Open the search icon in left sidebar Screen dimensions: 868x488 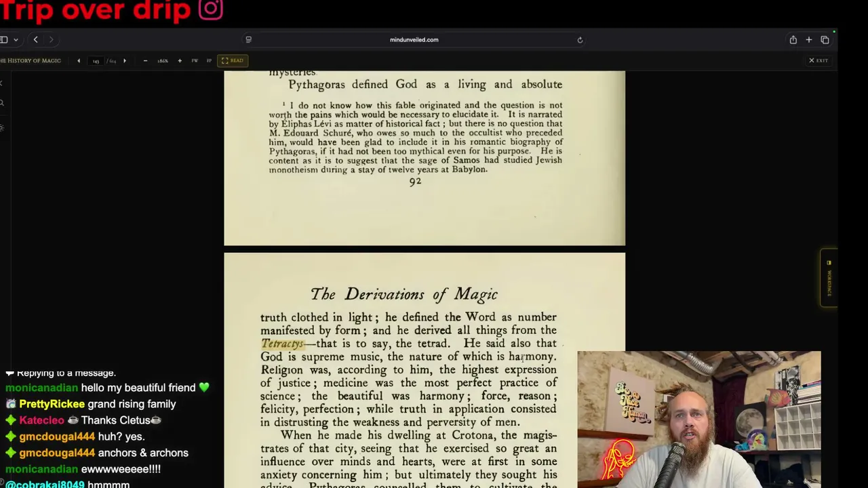point(2,103)
